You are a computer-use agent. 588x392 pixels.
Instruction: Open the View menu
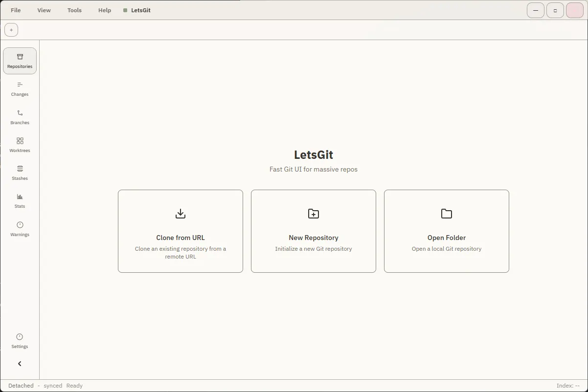coord(44,10)
